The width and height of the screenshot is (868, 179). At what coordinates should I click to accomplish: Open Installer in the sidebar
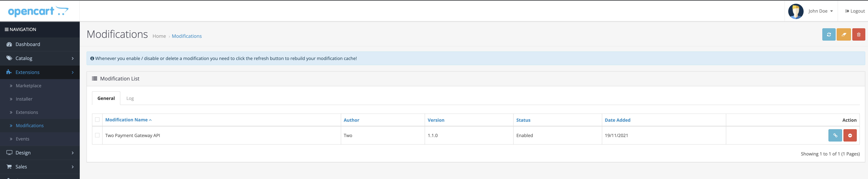click(x=24, y=99)
